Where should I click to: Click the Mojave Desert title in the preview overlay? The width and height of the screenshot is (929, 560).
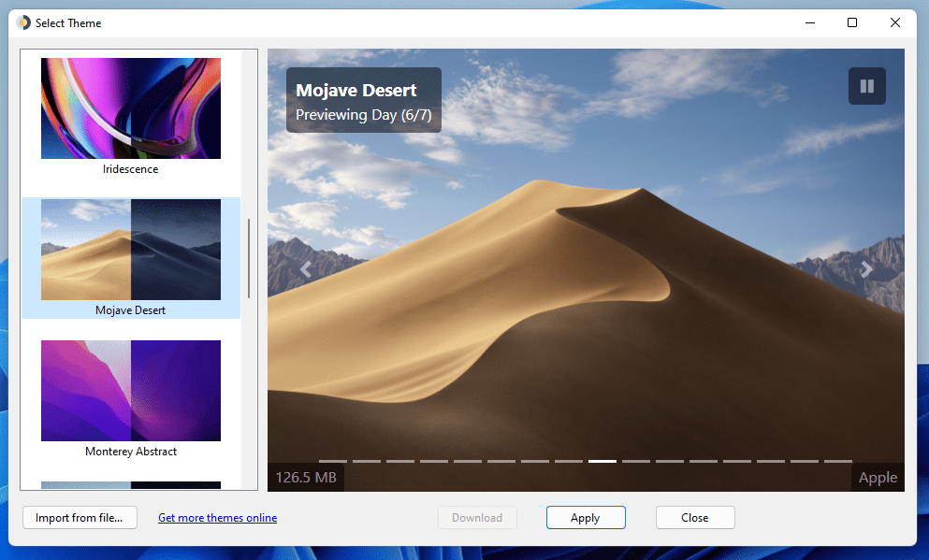(356, 90)
